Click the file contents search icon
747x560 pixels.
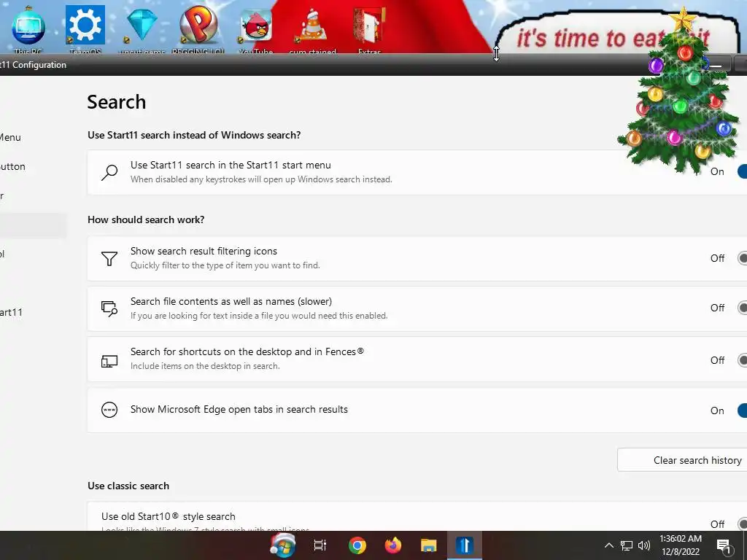tap(109, 308)
